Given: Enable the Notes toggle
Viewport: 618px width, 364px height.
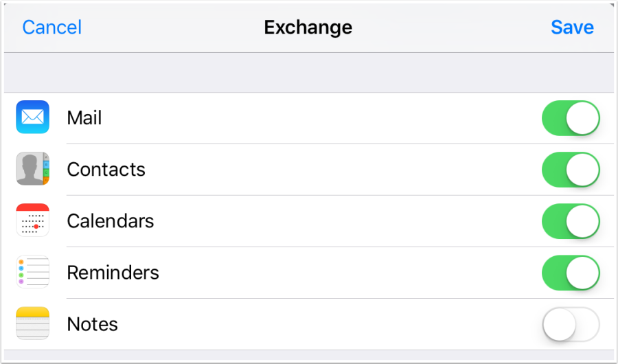Looking at the screenshot, I should click(x=571, y=324).
